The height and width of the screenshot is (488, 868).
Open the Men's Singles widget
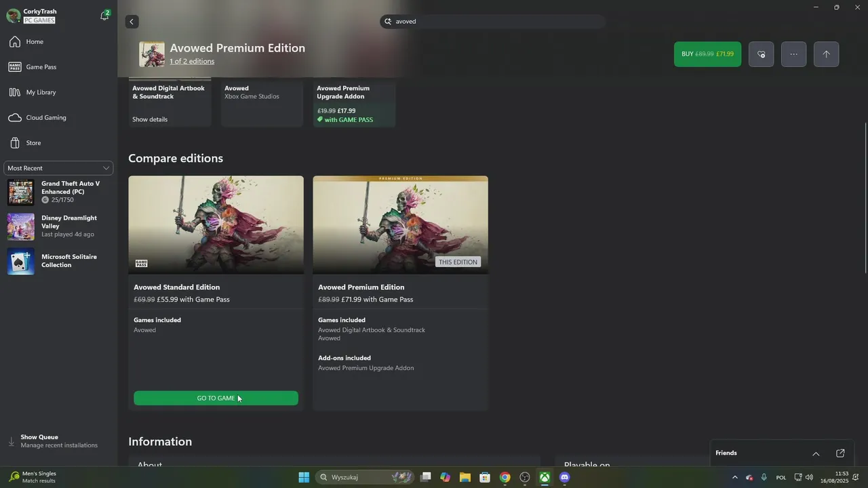click(34, 477)
